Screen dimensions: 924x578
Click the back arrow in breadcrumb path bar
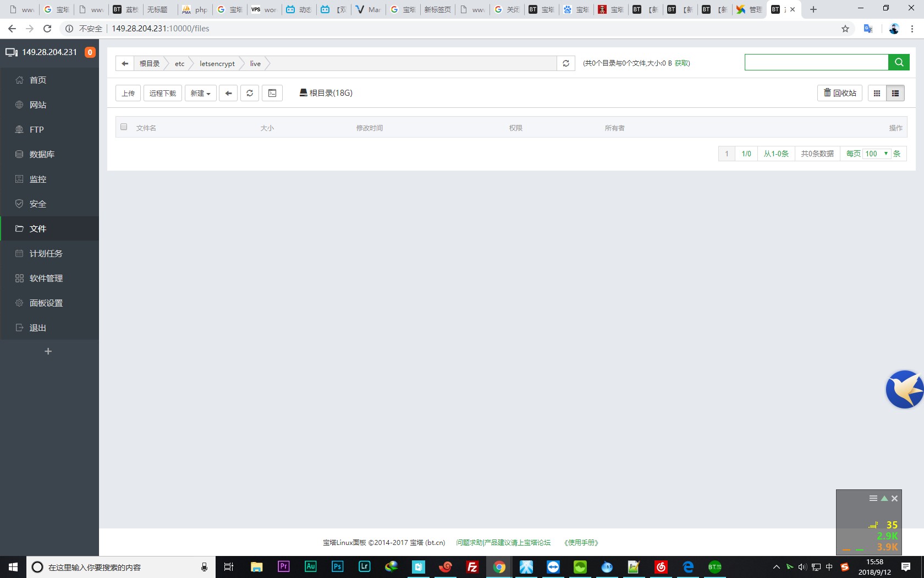click(x=125, y=63)
